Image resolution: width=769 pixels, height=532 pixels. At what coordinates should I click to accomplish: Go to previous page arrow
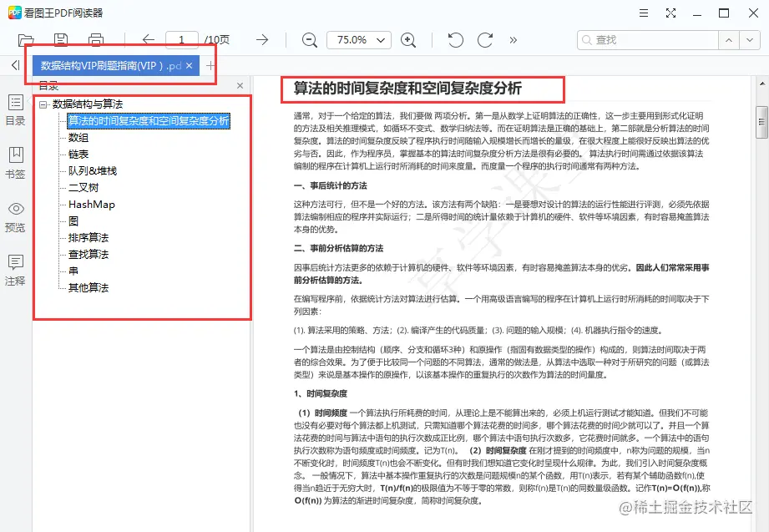coord(148,40)
